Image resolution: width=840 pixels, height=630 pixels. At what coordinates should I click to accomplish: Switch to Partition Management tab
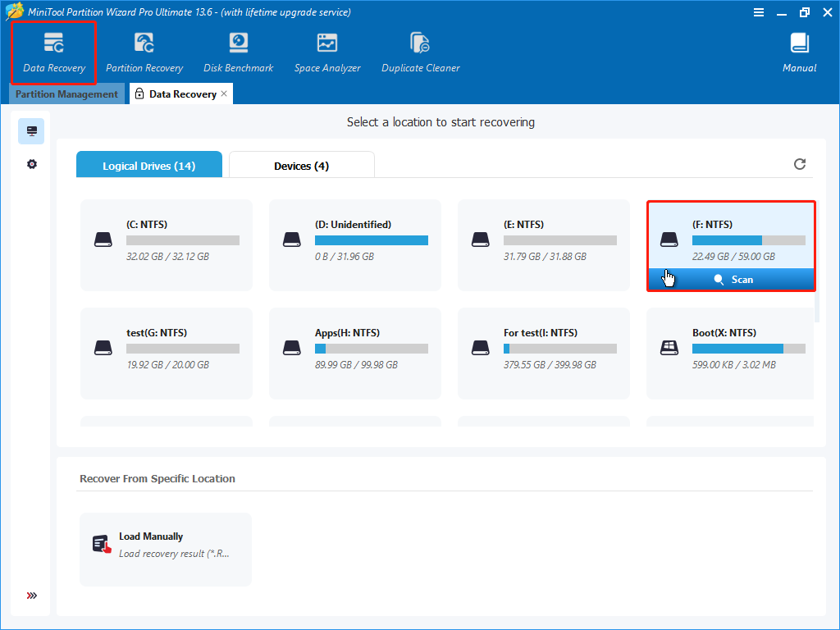(66, 94)
